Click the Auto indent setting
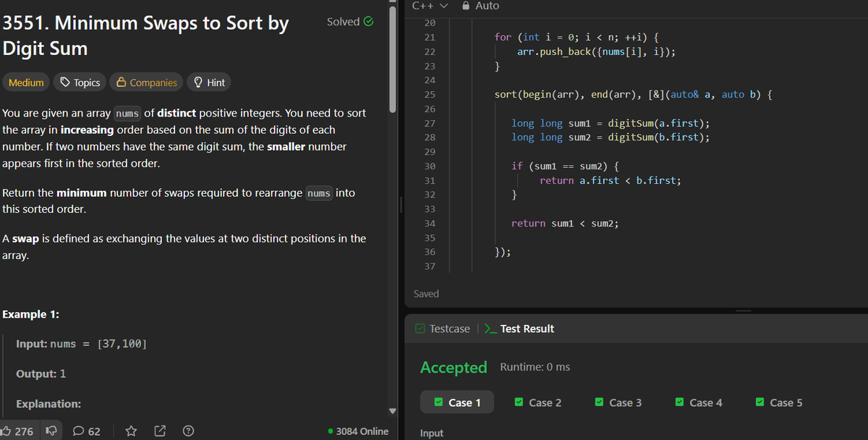The image size is (868, 440). point(488,5)
